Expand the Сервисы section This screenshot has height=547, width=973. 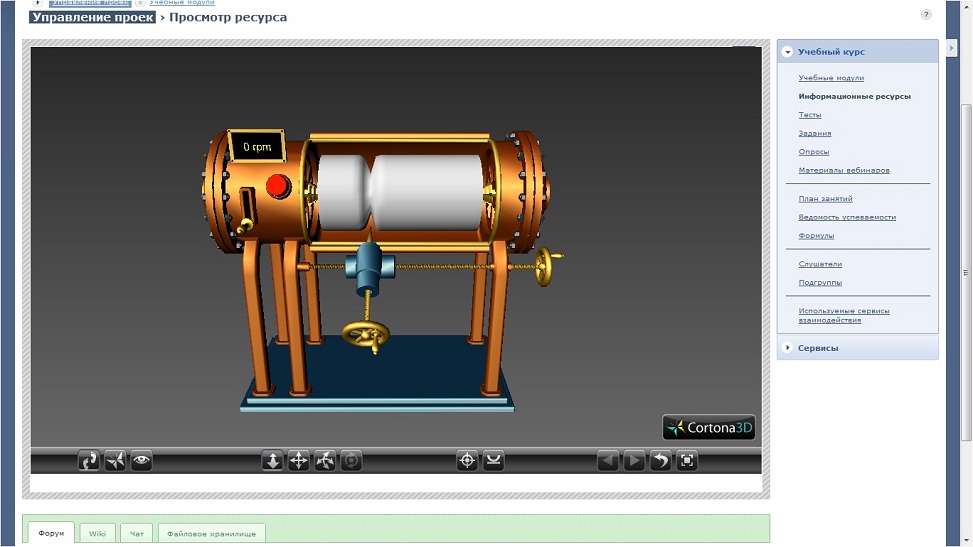pyautogui.click(x=788, y=348)
